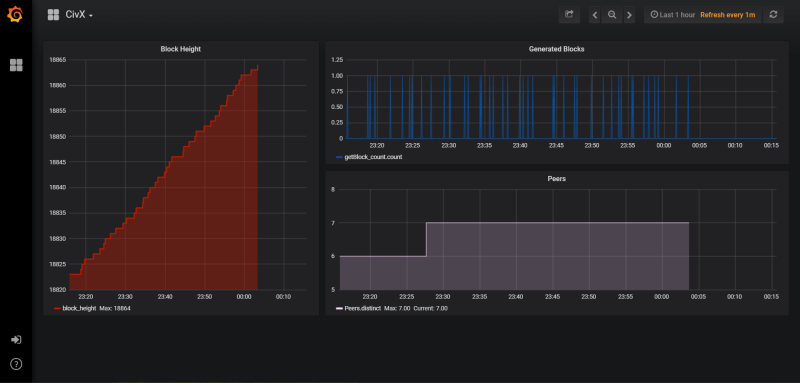Screen dimensions: 800x383
Task: Open the Block Height panel title menu
Action: point(181,49)
